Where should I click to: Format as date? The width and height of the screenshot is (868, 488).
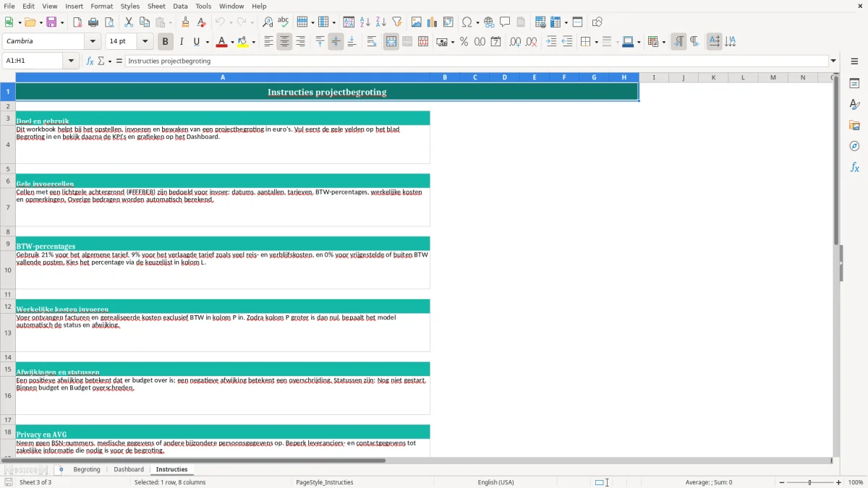[496, 42]
